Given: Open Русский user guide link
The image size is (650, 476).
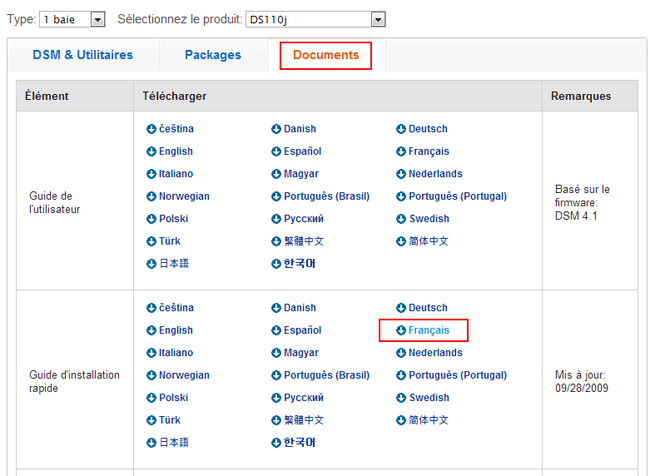Looking at the screenshot, I should click(305, 219).
